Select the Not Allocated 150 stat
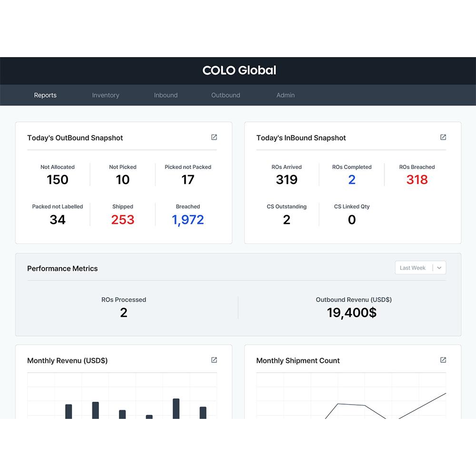Viewport: 476px width, 476px height. point(57,179)
